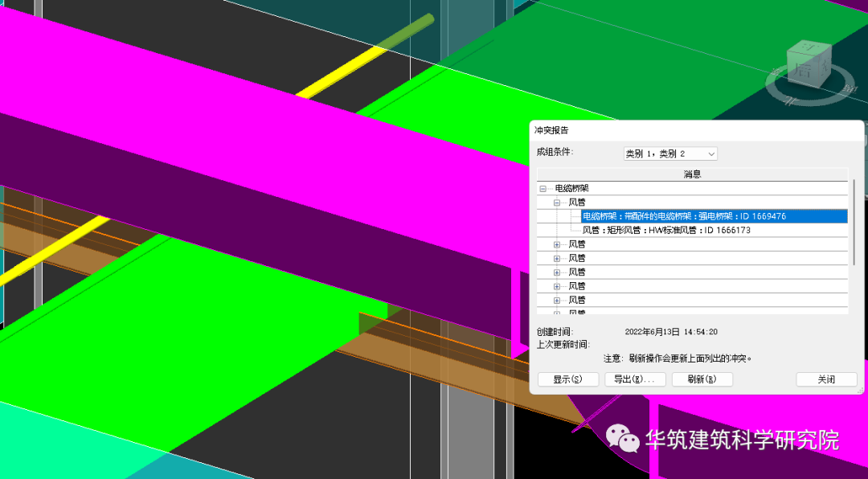
Task: Click the 刷新(R) button
Action: tap(702, 379)
